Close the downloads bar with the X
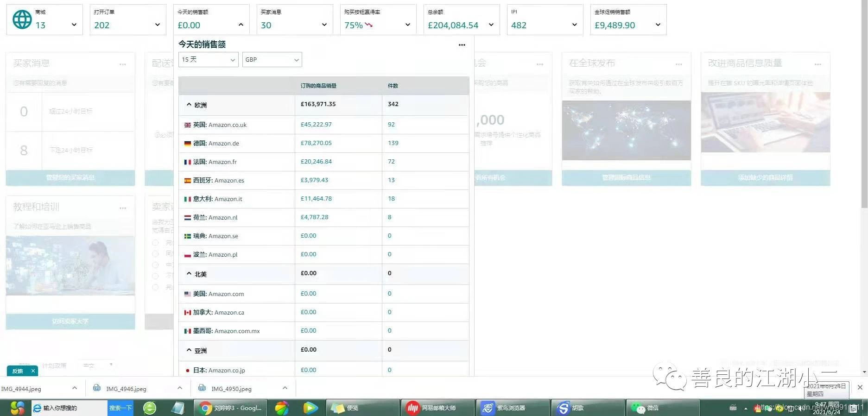The height and width of the screenshot is (416, 868). (x=860, y=387)
